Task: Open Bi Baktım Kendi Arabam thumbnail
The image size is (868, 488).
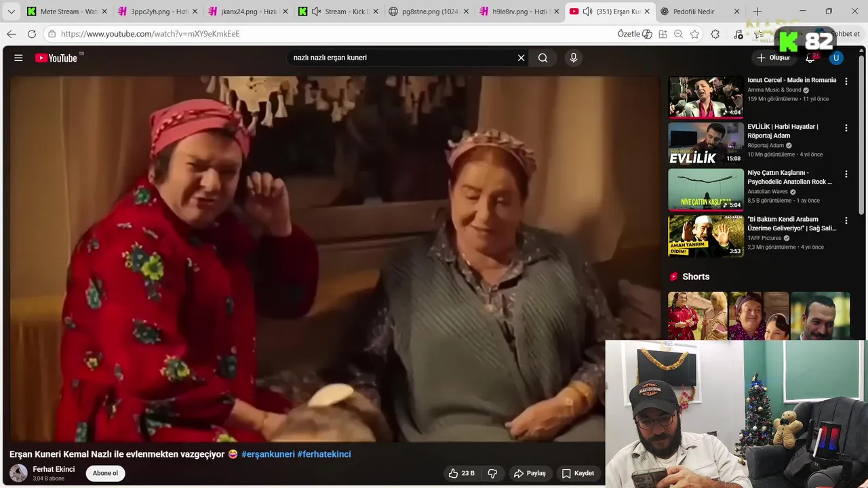Action: 705,236
